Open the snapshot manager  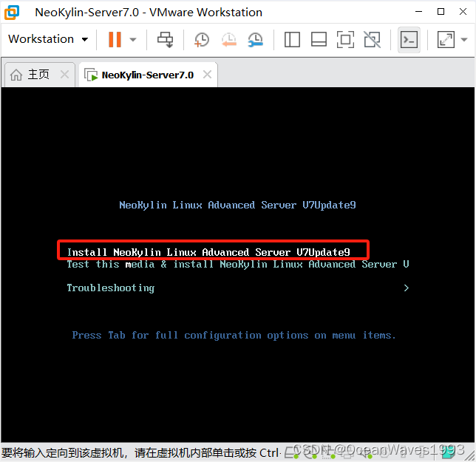pyautogui.click(x=256, y=40)
